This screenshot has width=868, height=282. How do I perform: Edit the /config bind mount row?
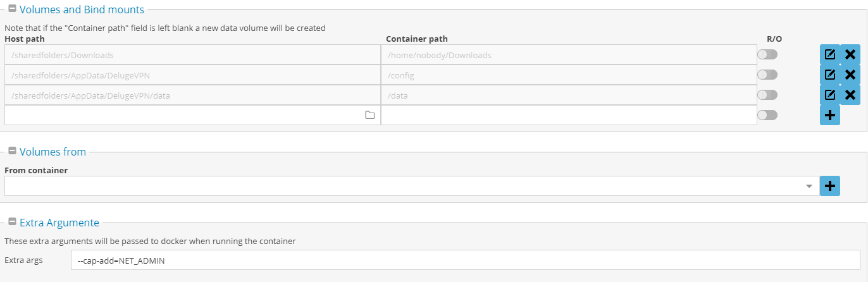[x=830, y=75]
